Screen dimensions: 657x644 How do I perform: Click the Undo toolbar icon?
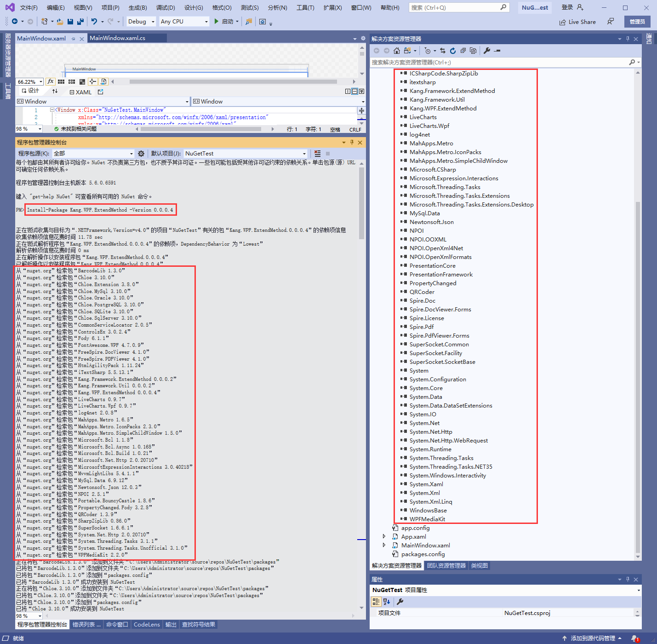coord(94,22)
